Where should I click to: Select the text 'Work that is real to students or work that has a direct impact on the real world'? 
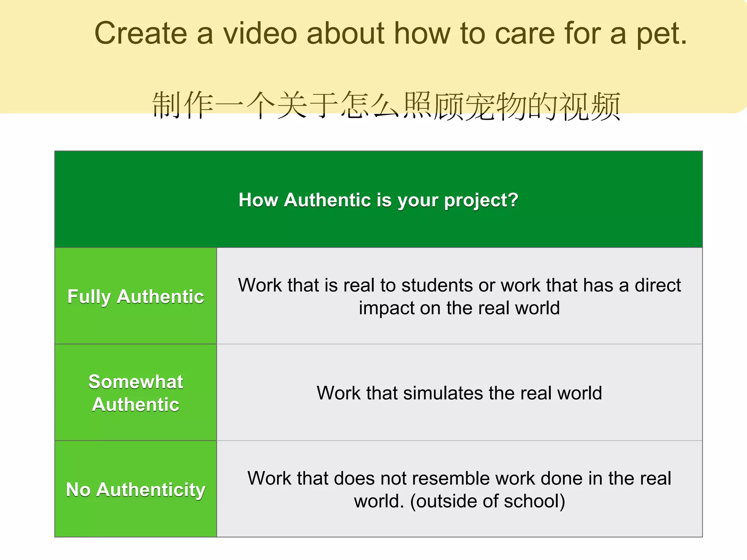tap(459, 296)
